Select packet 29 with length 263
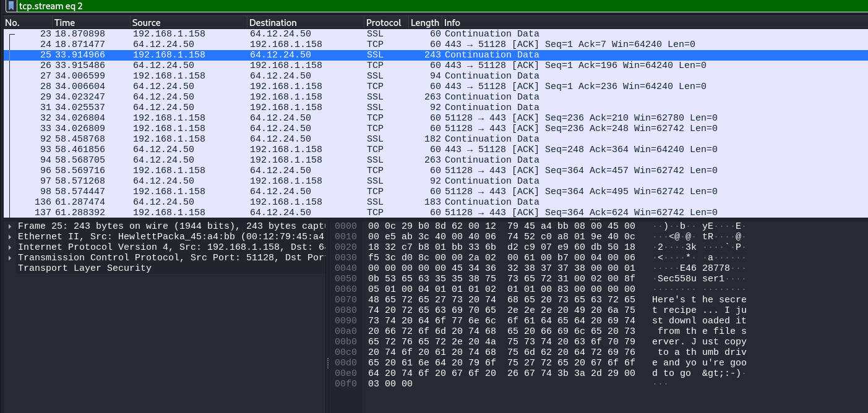This screenshot has height=413, width=868. 247,97
